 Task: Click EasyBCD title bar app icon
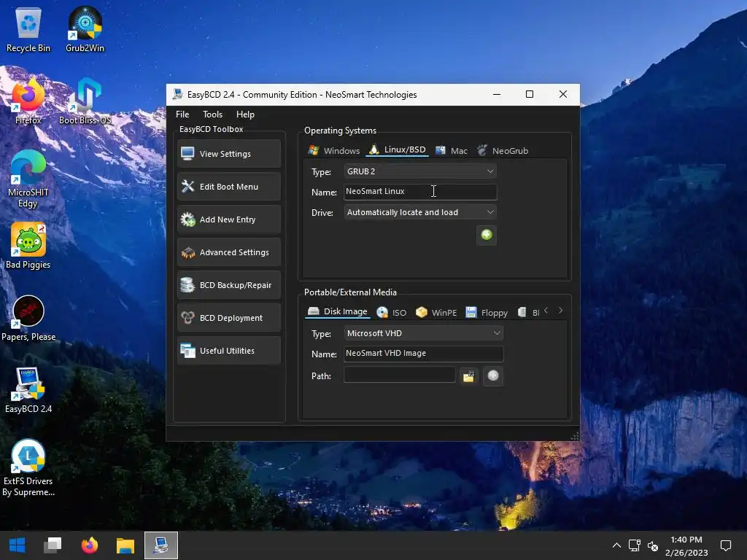[x=178, y=94]
